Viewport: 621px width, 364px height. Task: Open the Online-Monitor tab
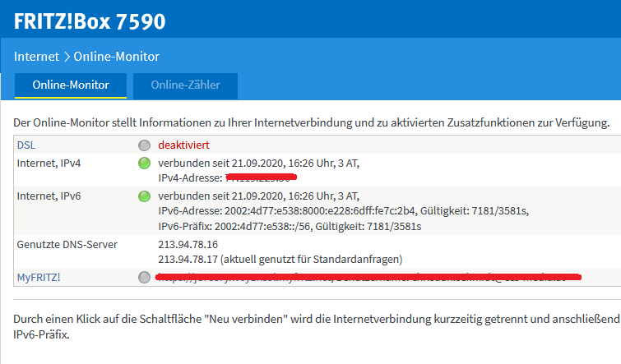coord(71,85)
